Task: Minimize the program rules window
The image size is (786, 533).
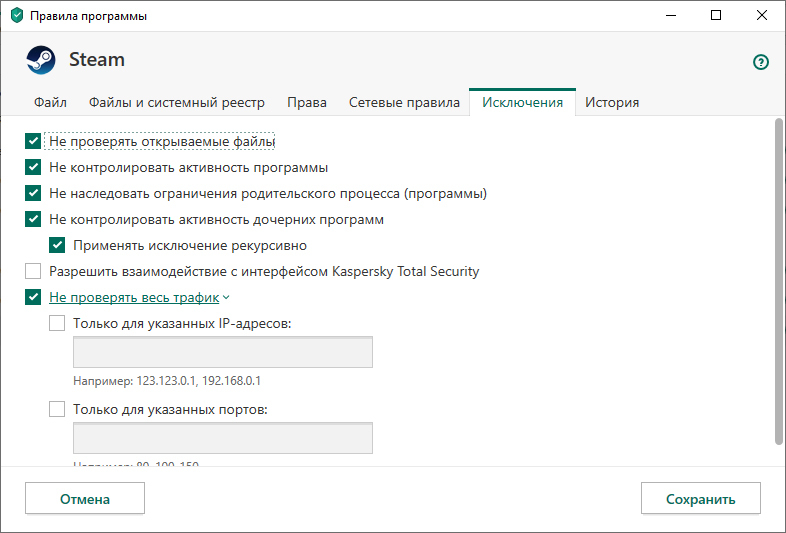Action: click(x=670, y=15)
